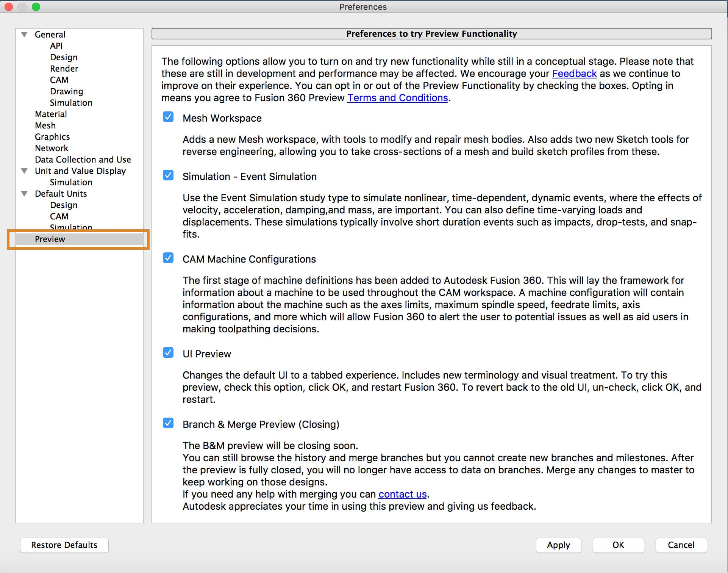Click the Apply button
The width and height of the screenshot is (728, 573).
558,545
